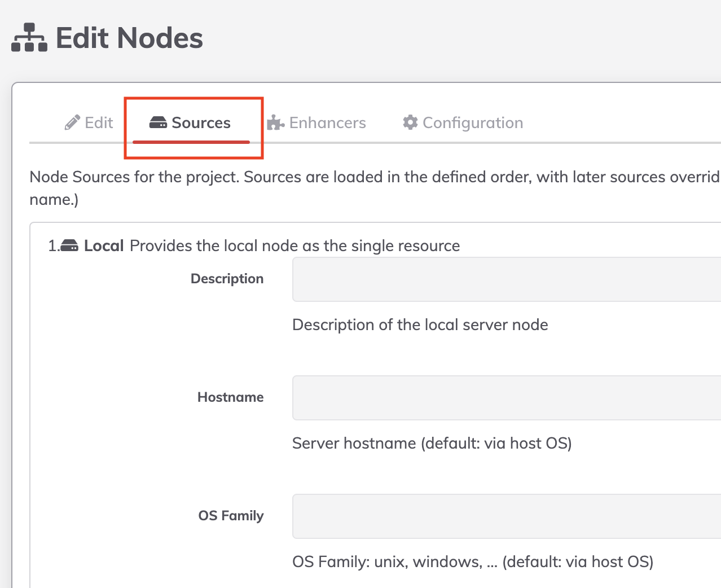Click the gear icon beside Configuration
The height and width of the screenshot is (588, 721).
click(x=410, y=122)
